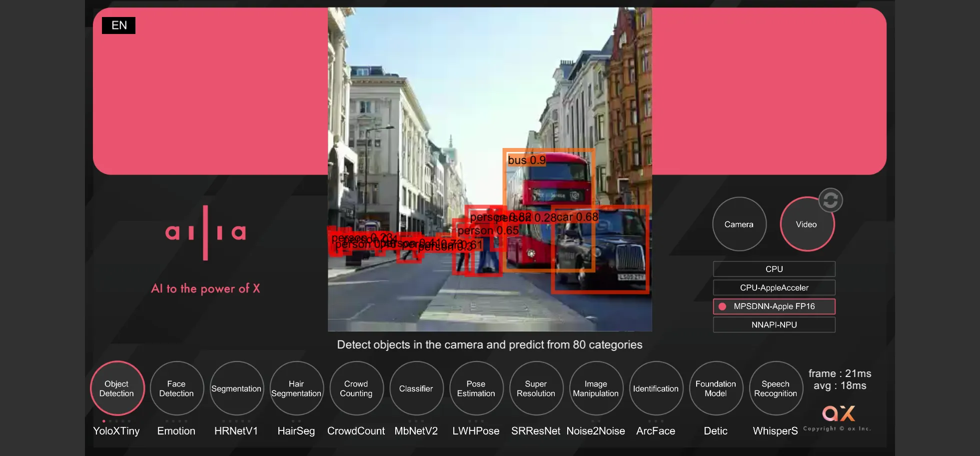980x456 pixels.
Task: Switch to the Face Detection category
Action: [x=176, y=388]
